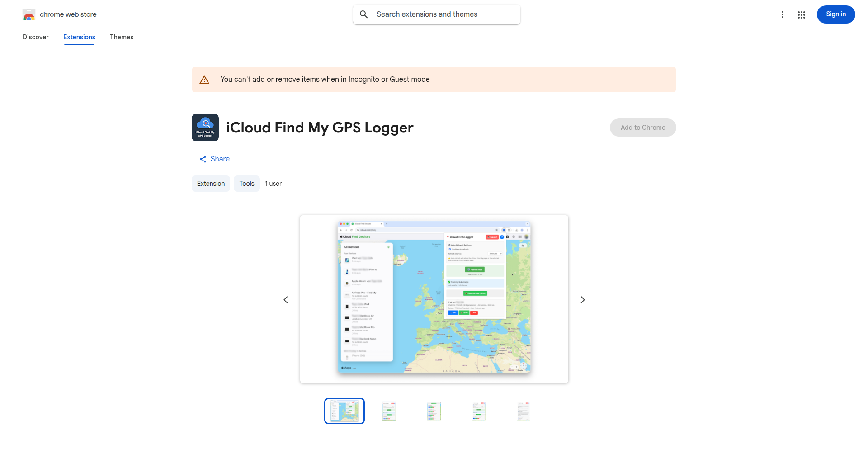Click the share arrow icon
The height and width of the screenshot is (449, 868).
click(x=203, y=159)
